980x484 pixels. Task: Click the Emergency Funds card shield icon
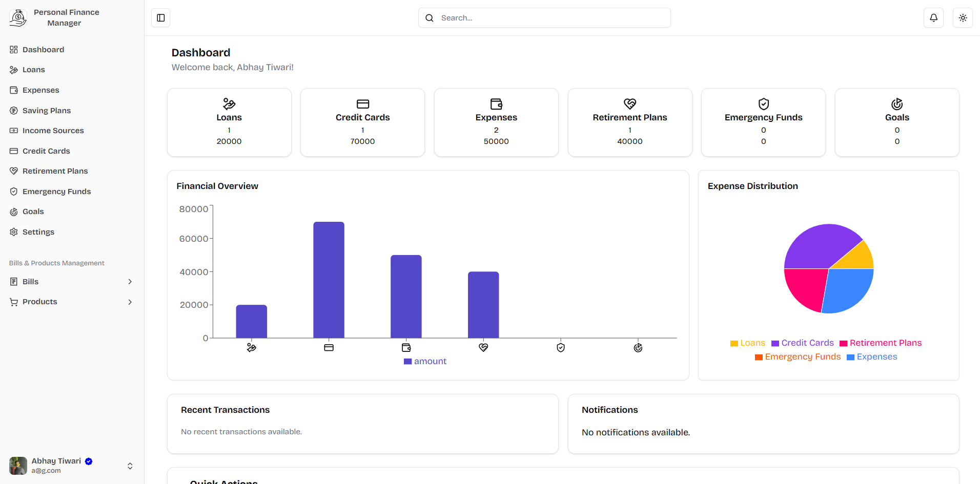pos(764,104)
